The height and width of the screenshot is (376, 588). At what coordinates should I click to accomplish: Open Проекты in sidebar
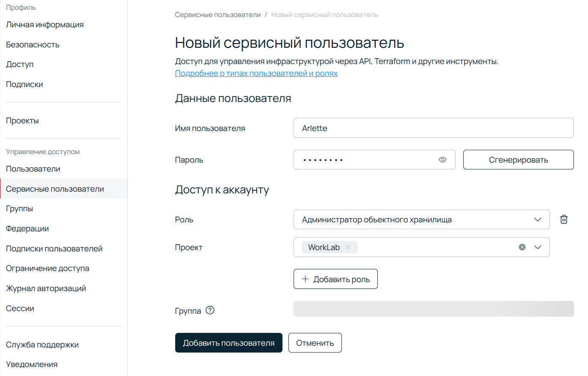(22, 121)
